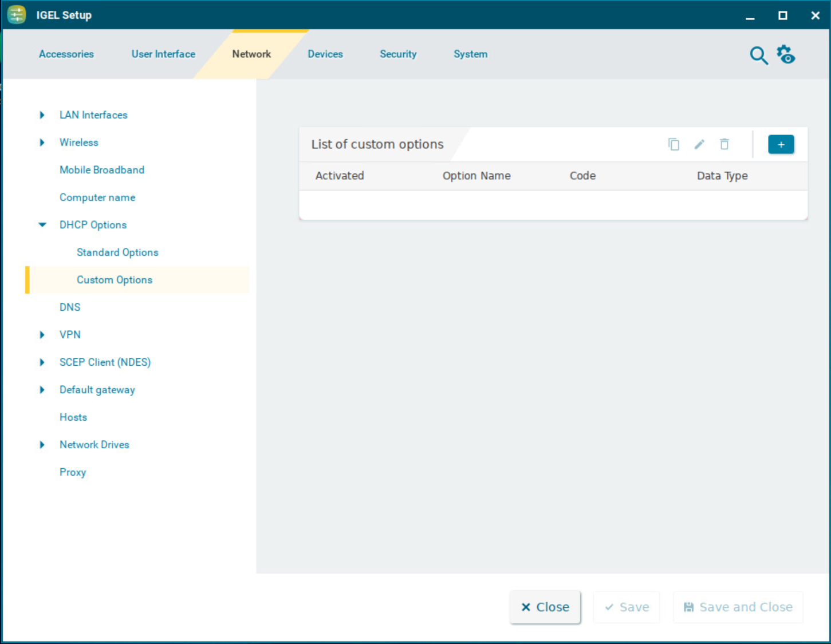Click the IGEL Setup app logo
The height and width of the screenshot is (644, 831).
tap(17, 15)
